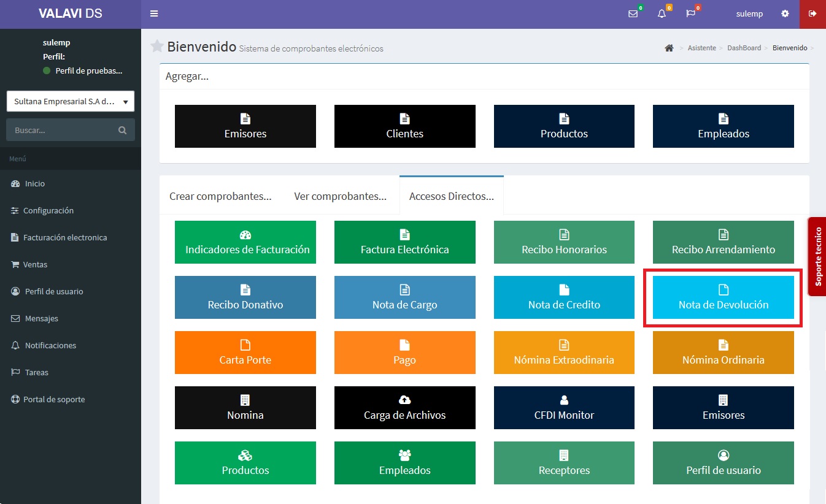The height and width of the screenshot is (504, 826).
Task: Toggle the hamburger sidebar menu
Action: tap(154, 13)
